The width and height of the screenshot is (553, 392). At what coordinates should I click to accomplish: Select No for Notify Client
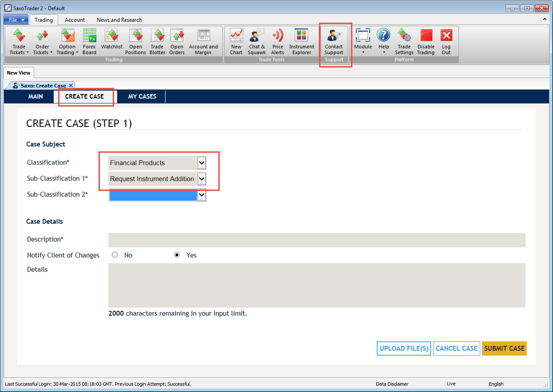coord(115,255)
